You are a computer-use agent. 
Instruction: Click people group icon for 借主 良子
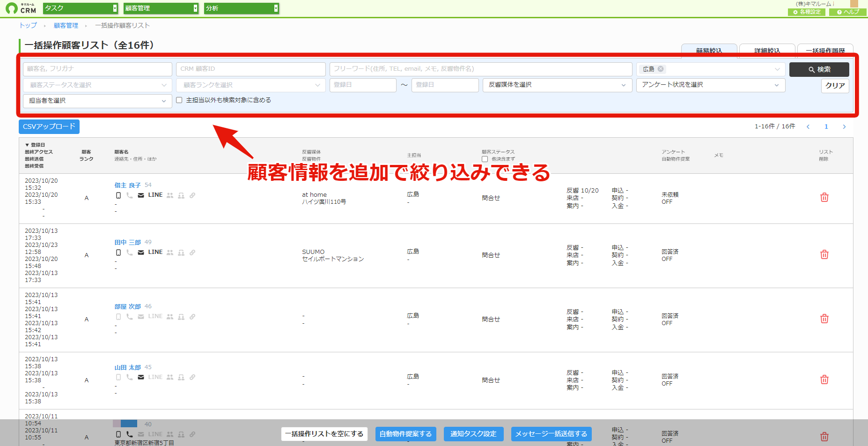coord(170,195)
